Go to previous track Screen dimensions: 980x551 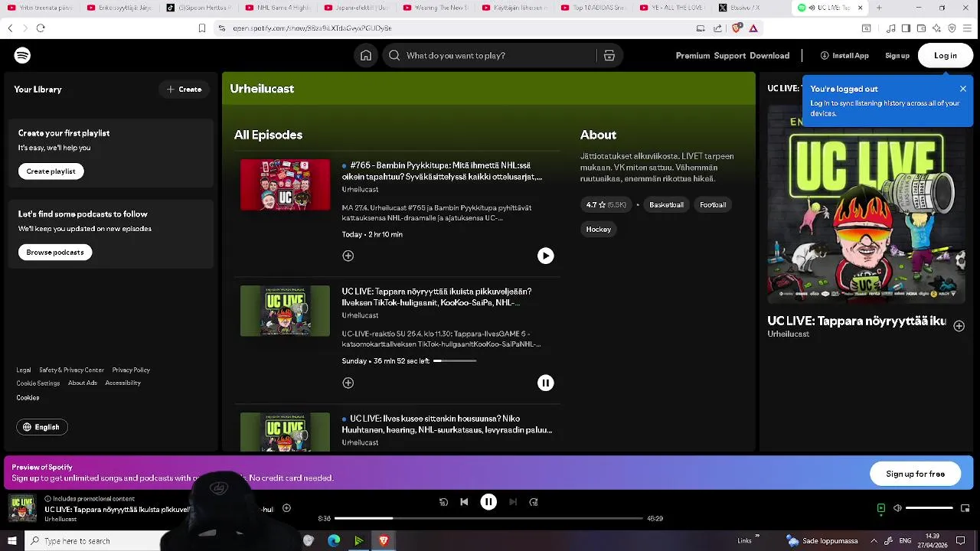(464, 502)
